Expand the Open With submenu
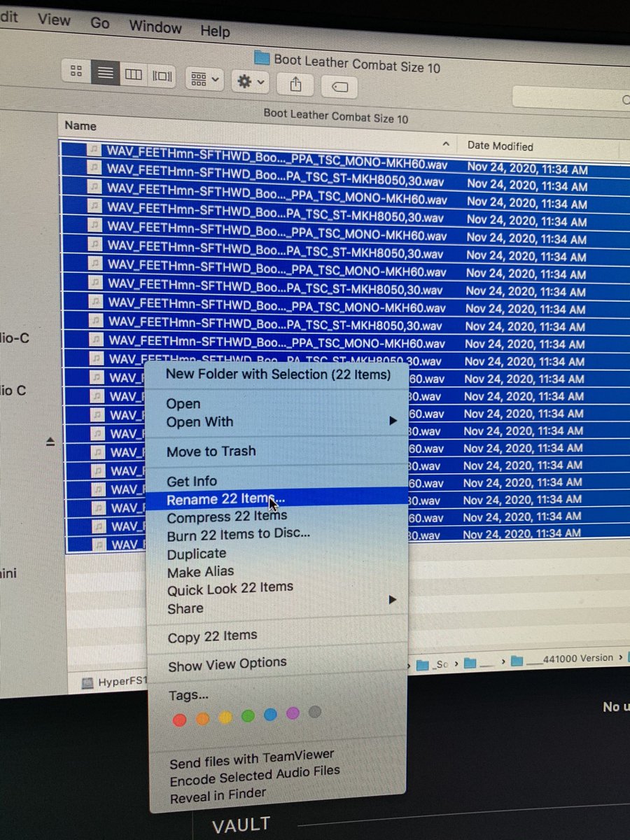This screenshot has width=630, height=840. (278, 422)
